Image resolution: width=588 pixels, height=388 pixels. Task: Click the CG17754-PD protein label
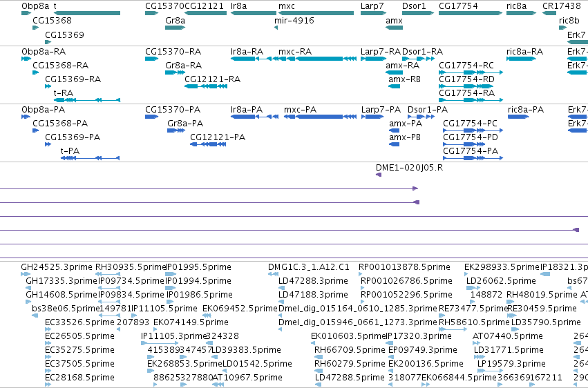(471, 137)
